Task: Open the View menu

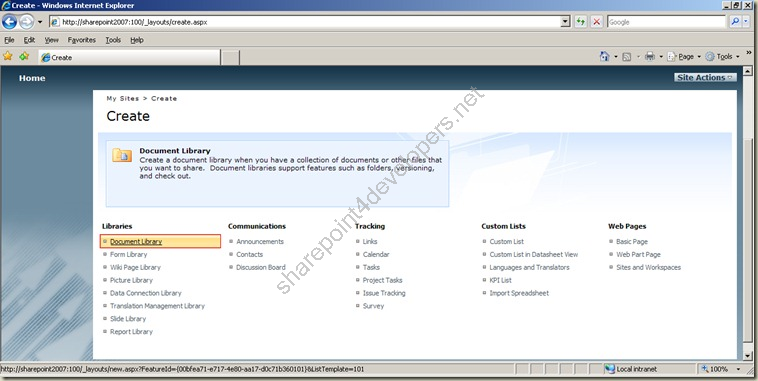Action: click(51, 40)
